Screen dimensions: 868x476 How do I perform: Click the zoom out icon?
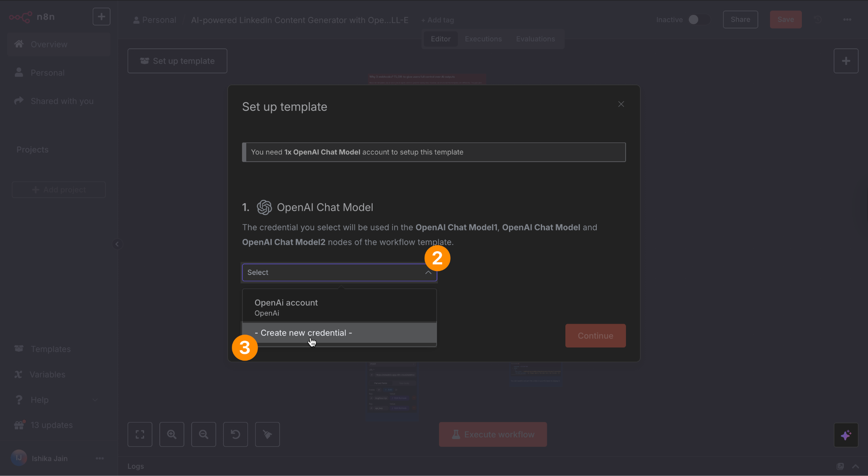pyautogui.click(x=203, y=434)
